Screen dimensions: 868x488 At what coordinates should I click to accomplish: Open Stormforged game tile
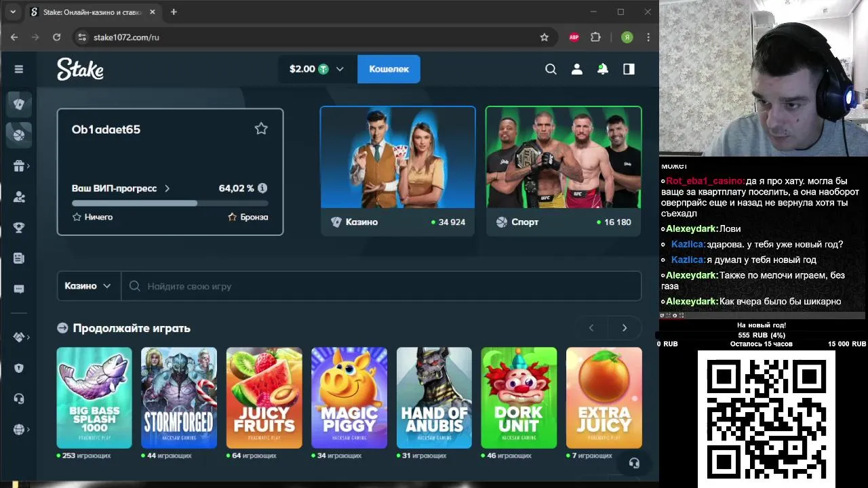[x=179, y=398]
